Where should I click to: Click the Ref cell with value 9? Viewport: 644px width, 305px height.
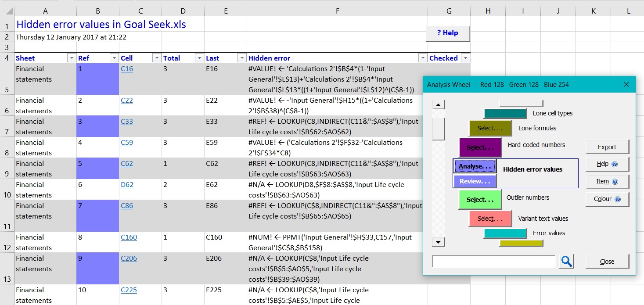(97, 269)
